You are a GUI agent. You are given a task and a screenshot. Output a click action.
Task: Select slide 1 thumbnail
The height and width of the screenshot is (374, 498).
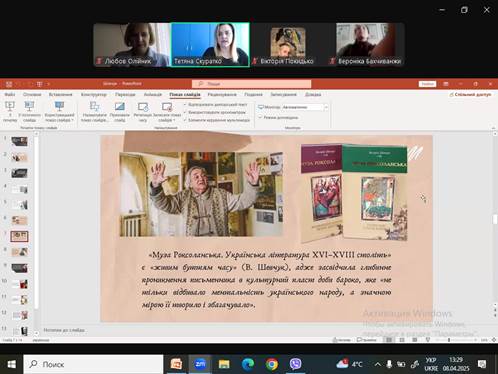coord(19,141)
